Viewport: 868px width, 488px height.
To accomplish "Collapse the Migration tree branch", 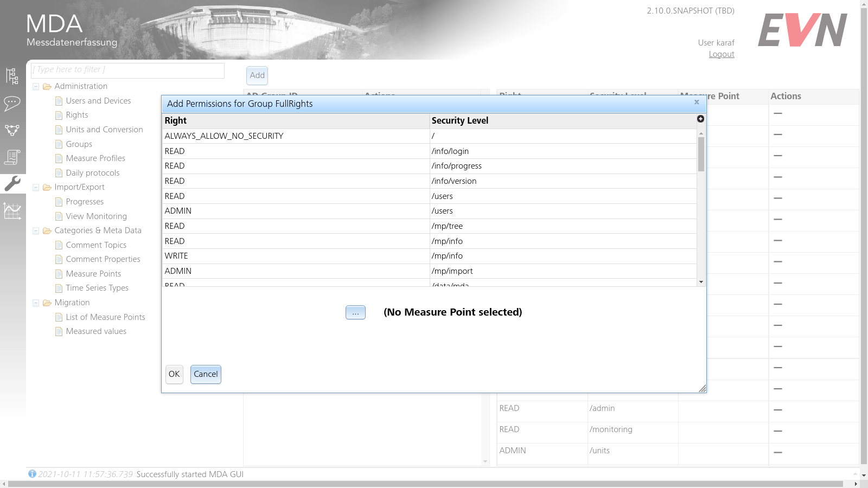I will 36,303.
